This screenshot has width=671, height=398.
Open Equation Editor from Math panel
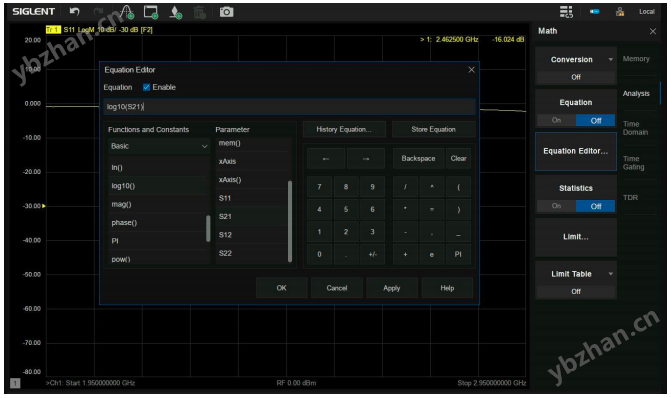tap(576, 151)
